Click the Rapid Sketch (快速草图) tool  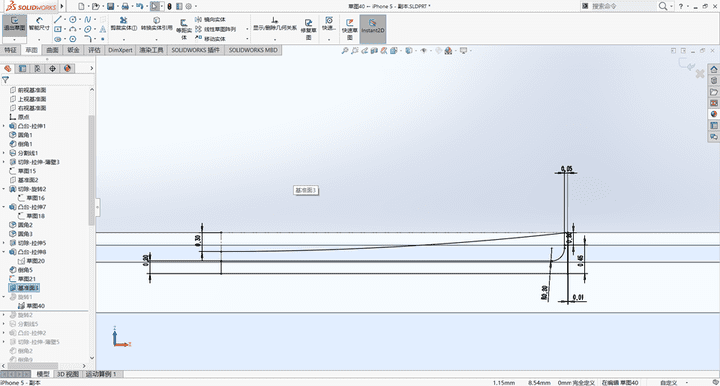349,29
